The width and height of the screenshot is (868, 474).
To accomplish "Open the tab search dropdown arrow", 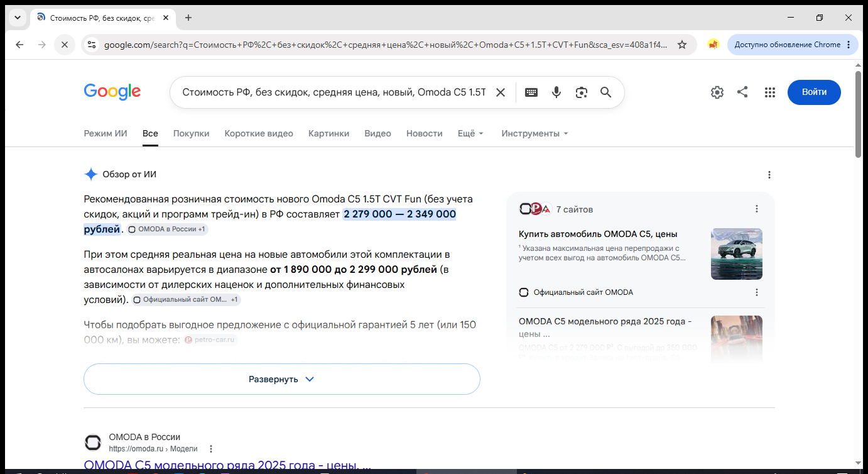I will (18, 18).
